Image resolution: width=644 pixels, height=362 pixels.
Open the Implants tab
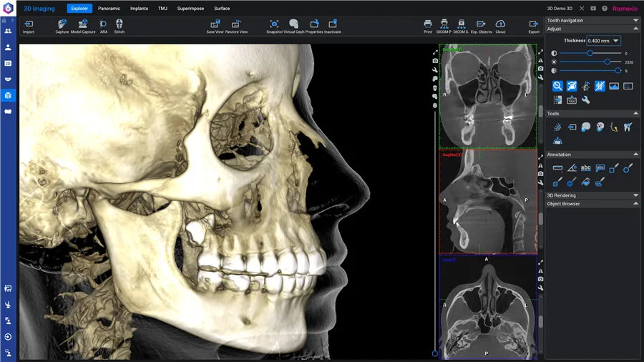point(139,9)
